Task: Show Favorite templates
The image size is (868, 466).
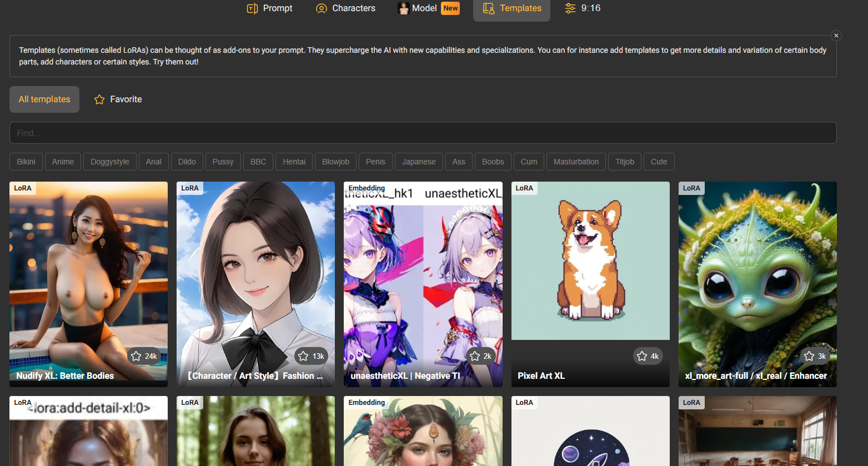Action: pos(118,99)
